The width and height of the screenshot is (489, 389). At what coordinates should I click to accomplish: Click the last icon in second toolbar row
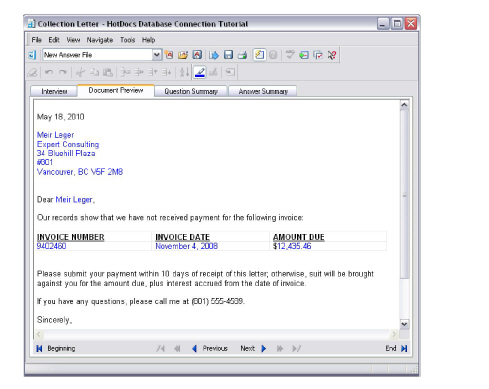(230, 72)
